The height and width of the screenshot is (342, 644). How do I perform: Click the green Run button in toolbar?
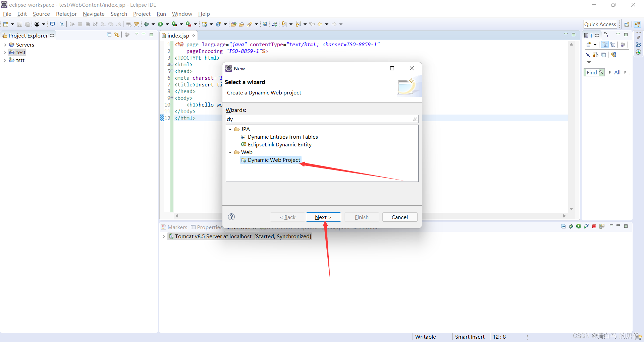click(160, 24)
